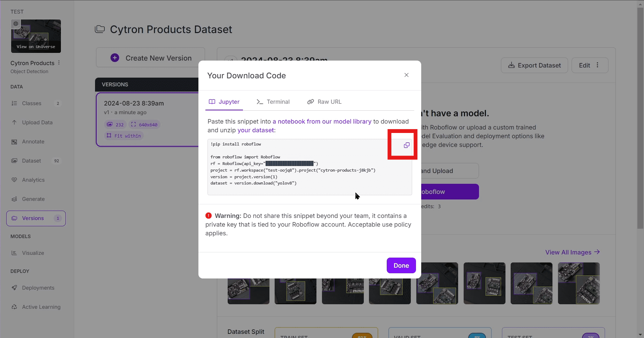Switch to the Terminal tab
This screenshot has height=338, width=644.
pos(273,102)
